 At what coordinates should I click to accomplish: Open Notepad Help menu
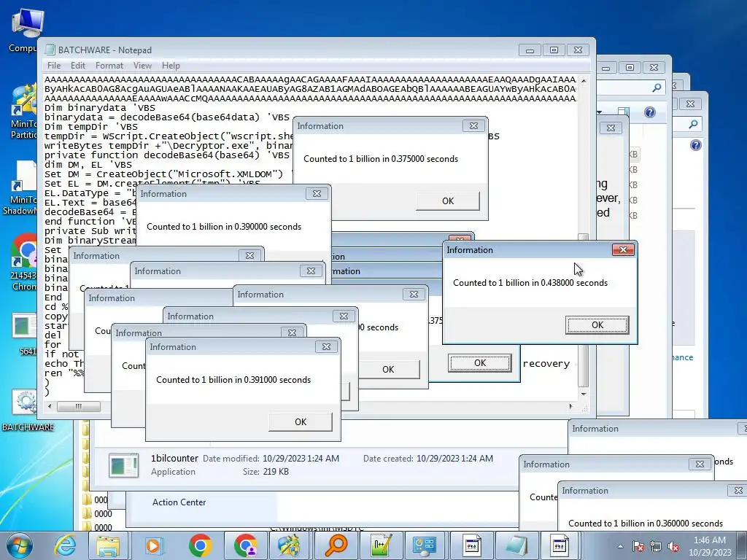(171, 65)
